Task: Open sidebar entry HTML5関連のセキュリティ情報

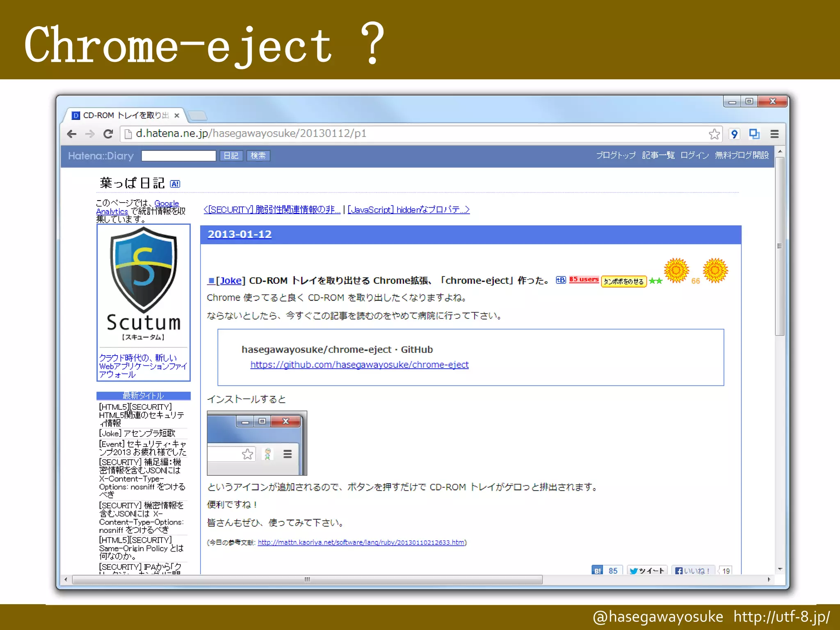Action: pos(142,415)
